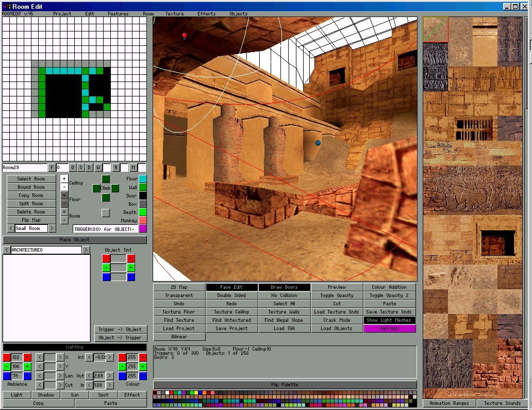Toggle the Face Edit mode

point(232,287)
